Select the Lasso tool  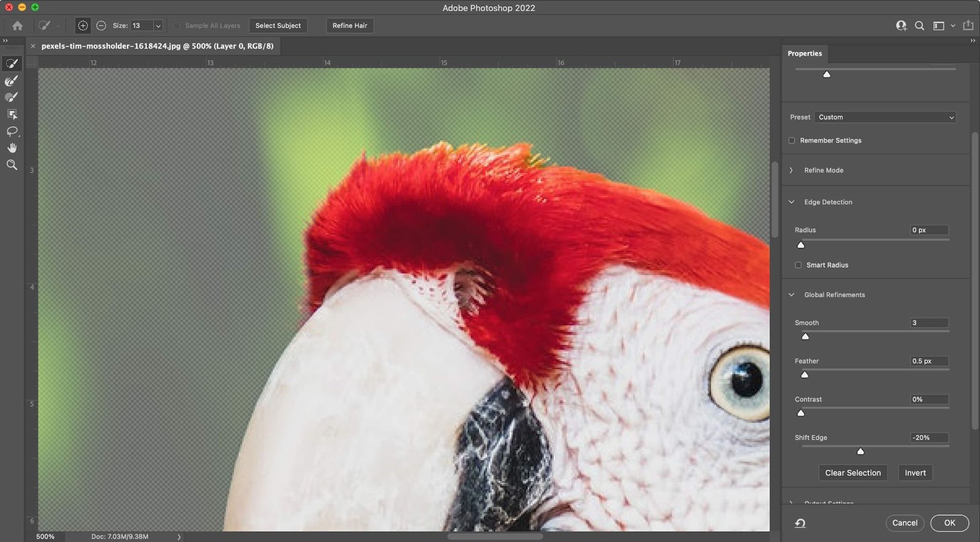[12, 132]
